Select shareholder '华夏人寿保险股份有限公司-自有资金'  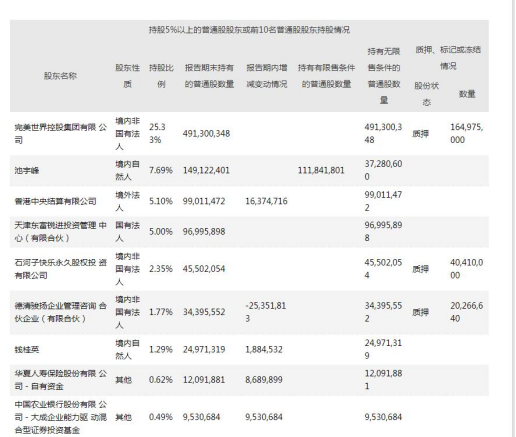pos(60,380)
